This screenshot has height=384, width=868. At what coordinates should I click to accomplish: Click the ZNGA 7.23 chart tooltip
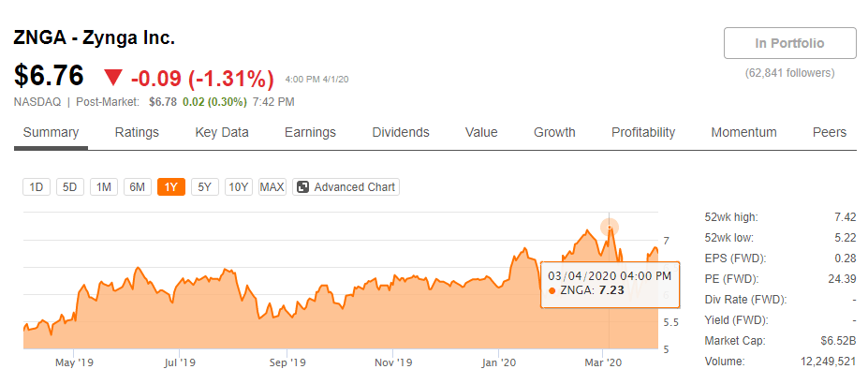610,283
